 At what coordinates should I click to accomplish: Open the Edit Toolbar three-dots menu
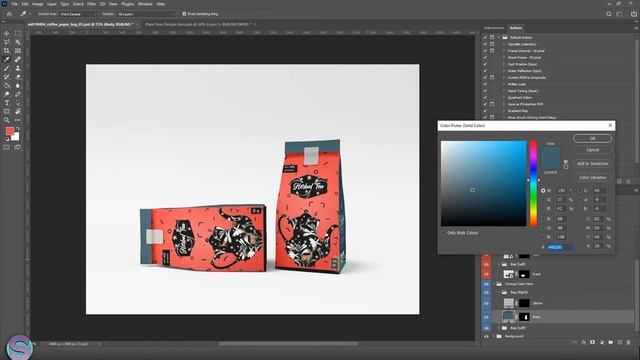18,120
